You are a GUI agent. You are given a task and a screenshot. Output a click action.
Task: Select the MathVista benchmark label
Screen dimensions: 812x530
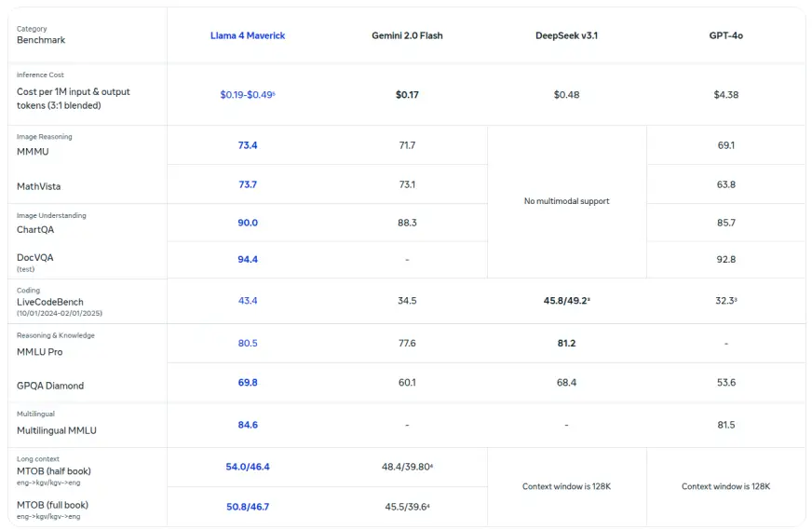(38, 186)
